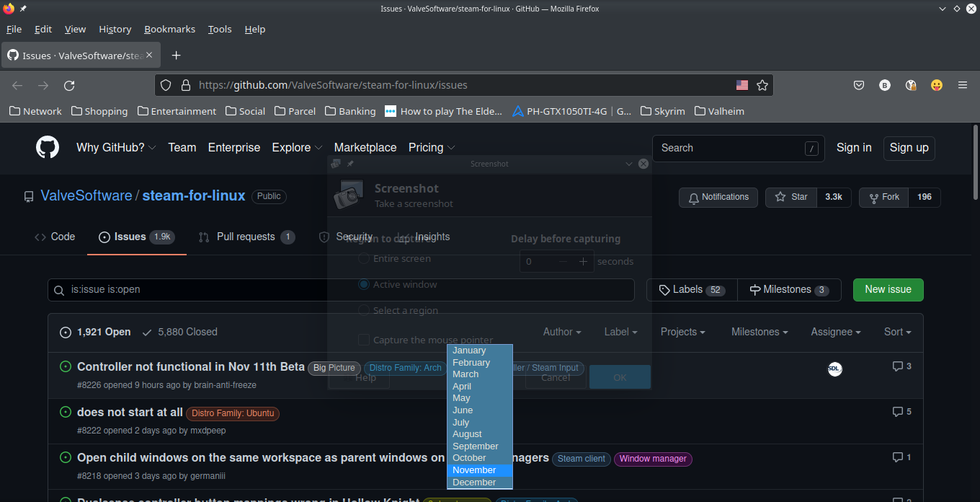Open the Sort dropdown
This screenshot has width=980, height=502.
tap(897, 332)
